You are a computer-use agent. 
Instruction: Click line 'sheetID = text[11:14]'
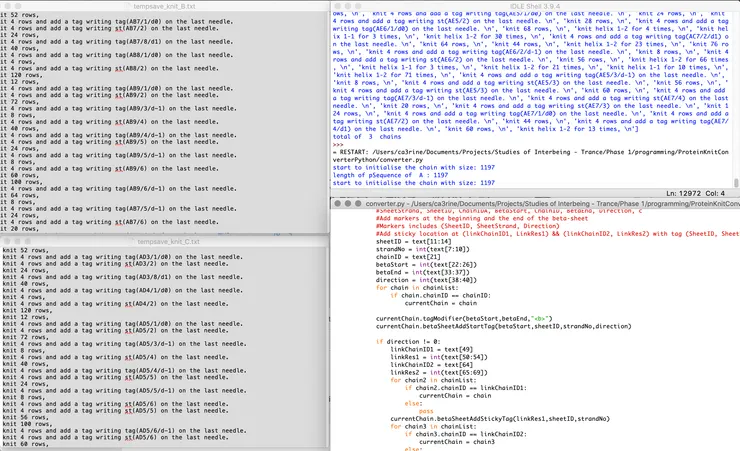tap(413, 242)
